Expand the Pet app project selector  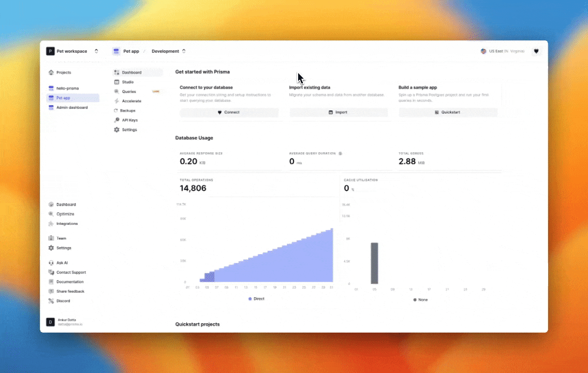pos(131,51)
